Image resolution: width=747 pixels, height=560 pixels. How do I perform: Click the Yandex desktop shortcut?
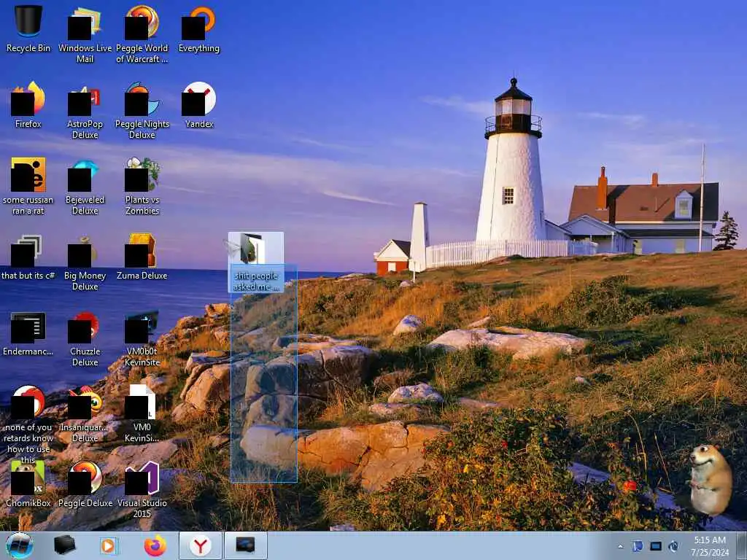coord(198,105)
